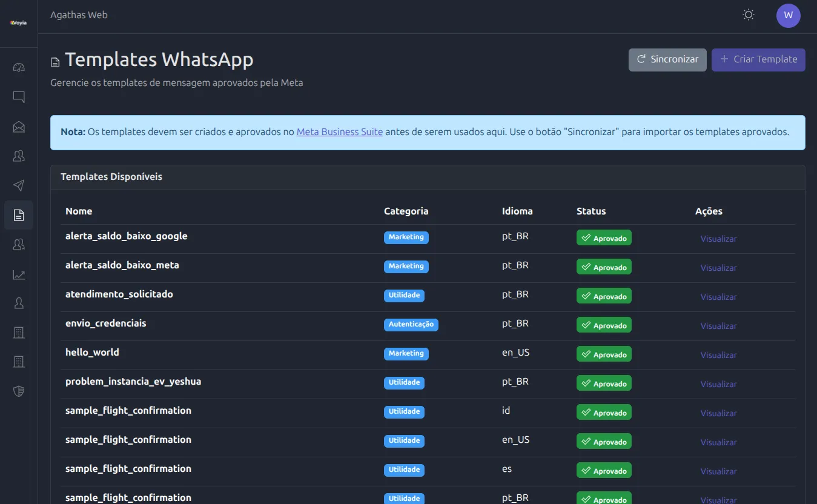
Task: Click the Sincronizar button
Action: click(667, 59)
